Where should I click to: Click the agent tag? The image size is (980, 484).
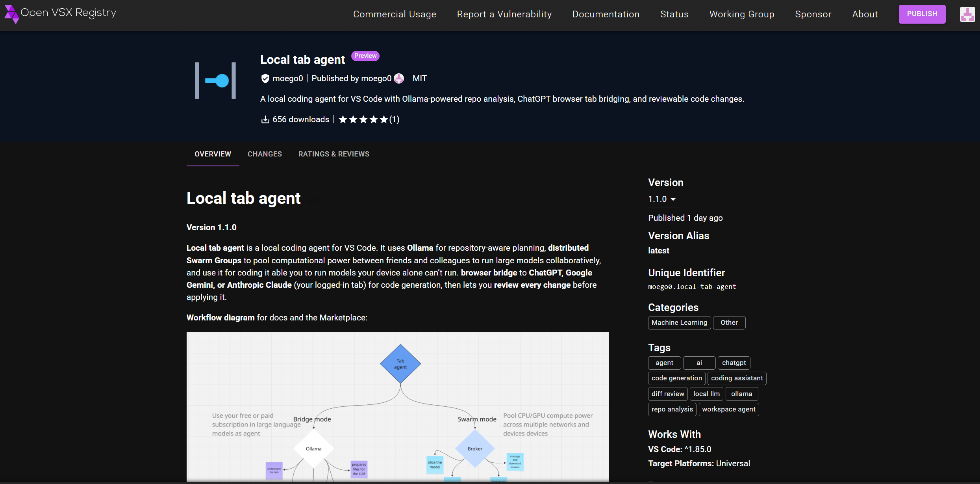(664, 363)
